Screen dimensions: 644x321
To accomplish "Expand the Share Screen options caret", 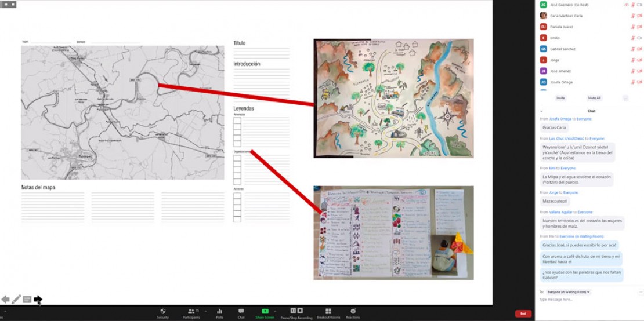I will coord(275,311).
